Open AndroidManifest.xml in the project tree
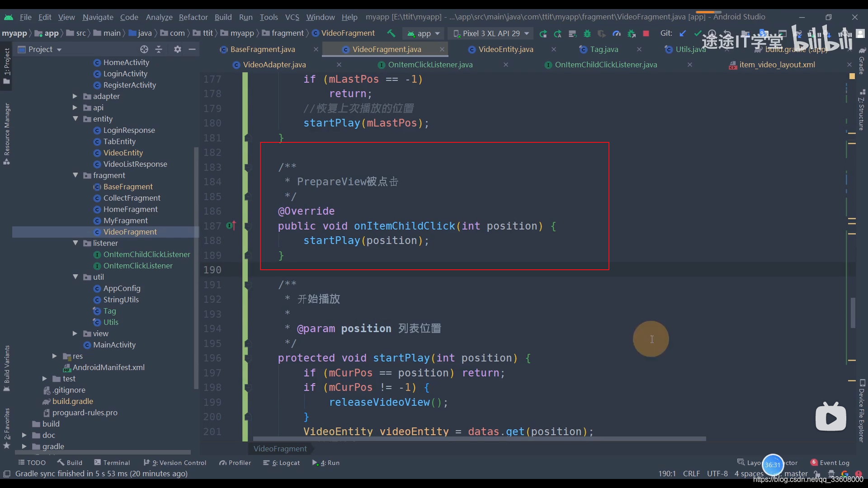This screenshot has width=868, height=488. coord(108,367)
